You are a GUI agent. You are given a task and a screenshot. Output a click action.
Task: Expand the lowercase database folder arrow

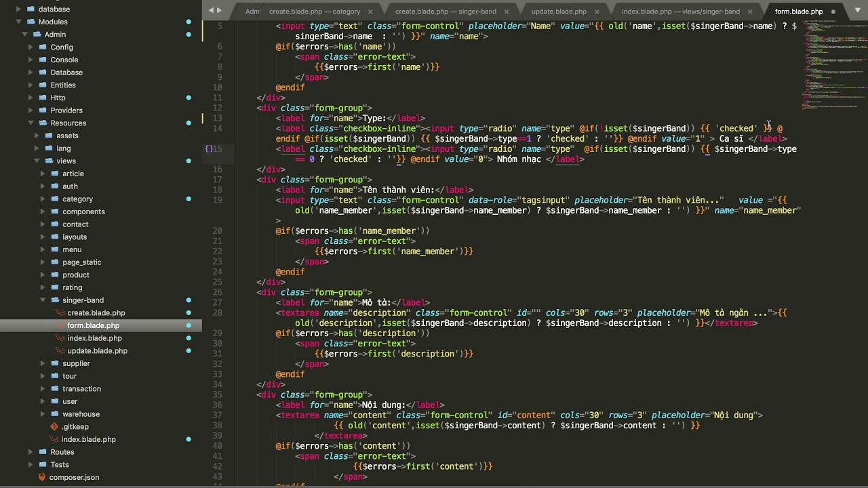[x=18, y=9]
